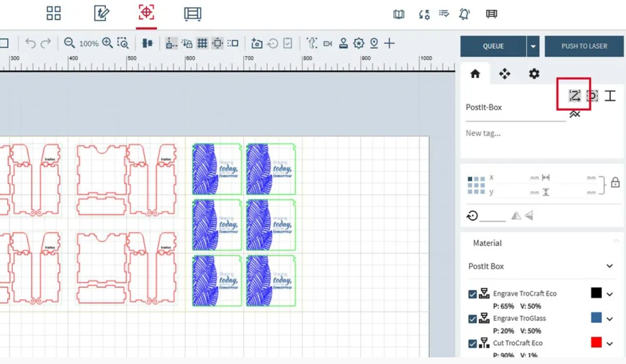Toggle the grid display icon in toolbar
Image resolution: width=626 pixels, height=364 pixels.
[202, 44]
